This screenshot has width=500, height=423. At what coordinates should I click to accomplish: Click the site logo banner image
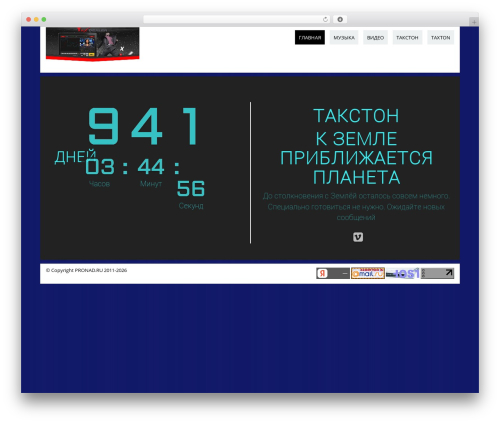pyautogui.click(x=92, y=44)
